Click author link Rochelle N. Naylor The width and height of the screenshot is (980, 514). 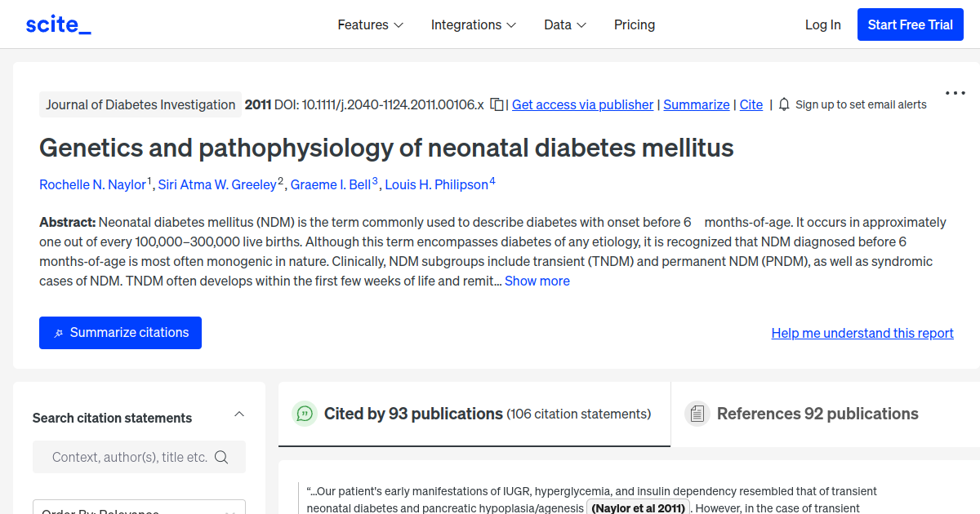(92, 184)
